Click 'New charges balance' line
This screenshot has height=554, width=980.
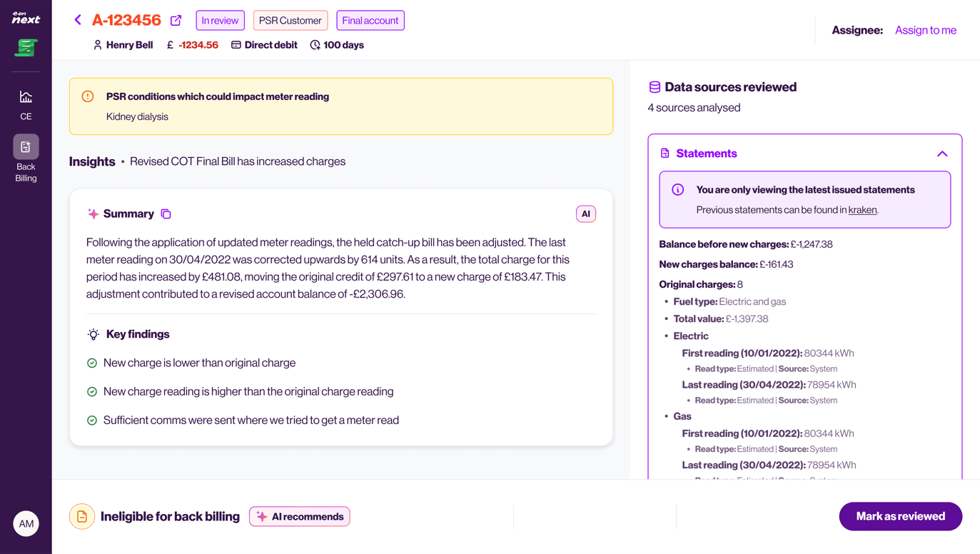click(x=726, y=264)
